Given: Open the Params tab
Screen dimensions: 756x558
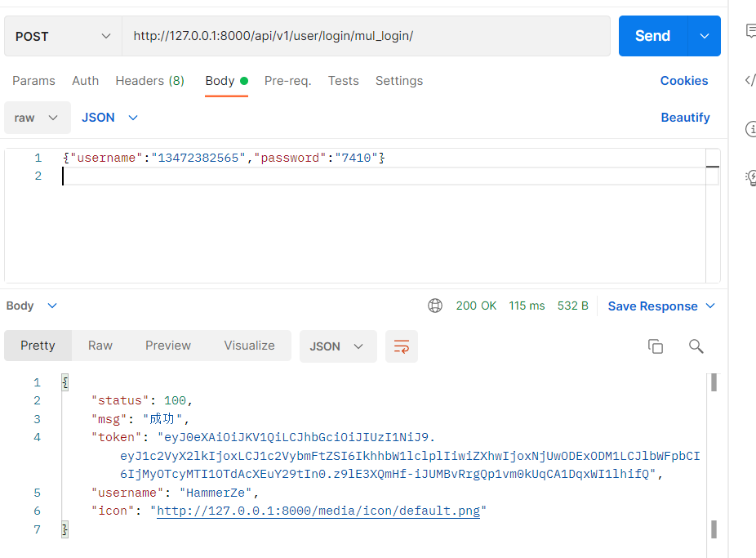Looking at the screenshot, I should click(33, 81).
